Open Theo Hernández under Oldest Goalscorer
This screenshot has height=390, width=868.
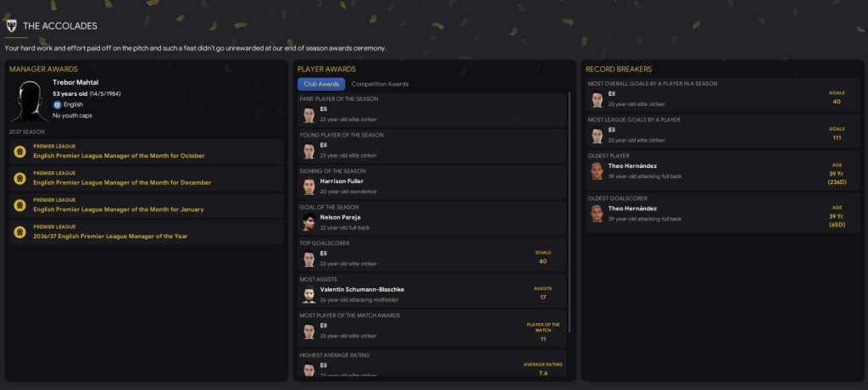[x=632, y=209]
